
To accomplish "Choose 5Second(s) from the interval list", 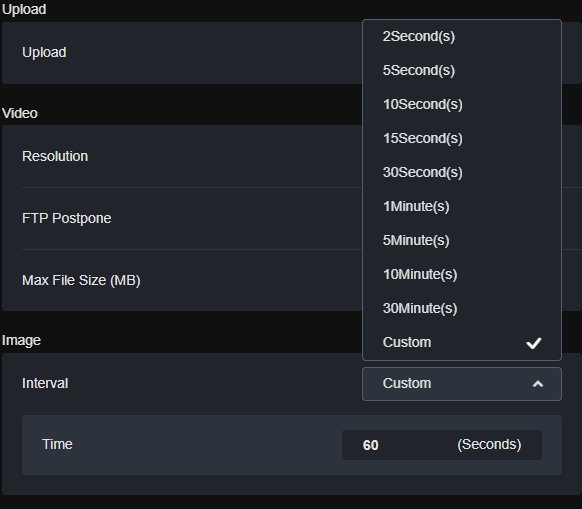I will (461, 70).
